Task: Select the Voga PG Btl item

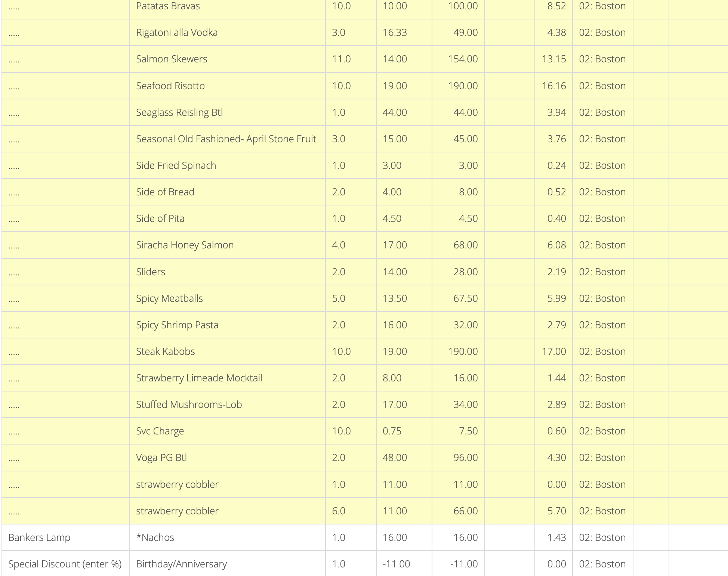Action: tap(161, 458)
